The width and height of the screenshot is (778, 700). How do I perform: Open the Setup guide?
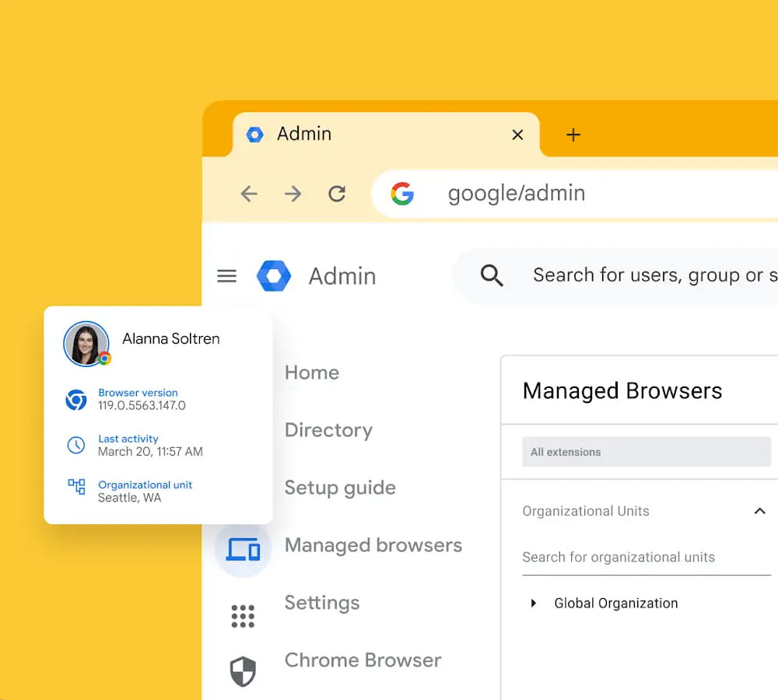click(x=340, y=488)
